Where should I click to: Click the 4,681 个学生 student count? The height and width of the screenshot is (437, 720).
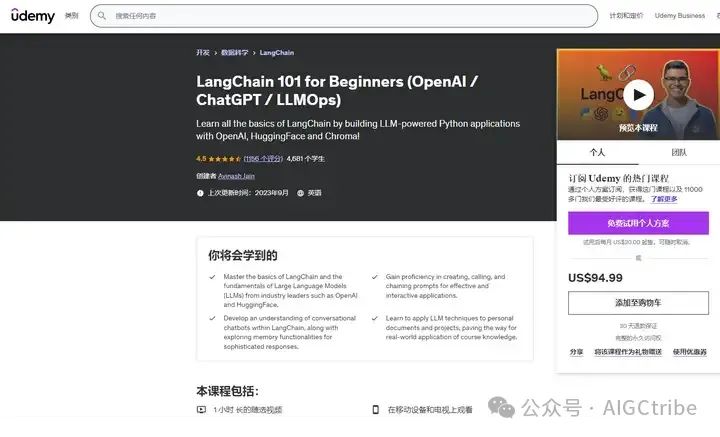point(305,159)
